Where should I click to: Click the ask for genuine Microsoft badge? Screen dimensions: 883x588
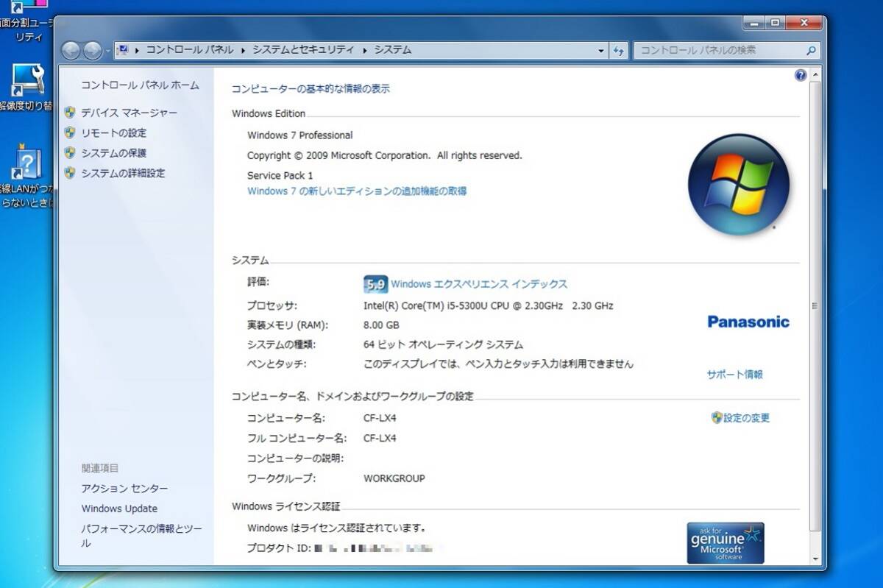point(726,543)
